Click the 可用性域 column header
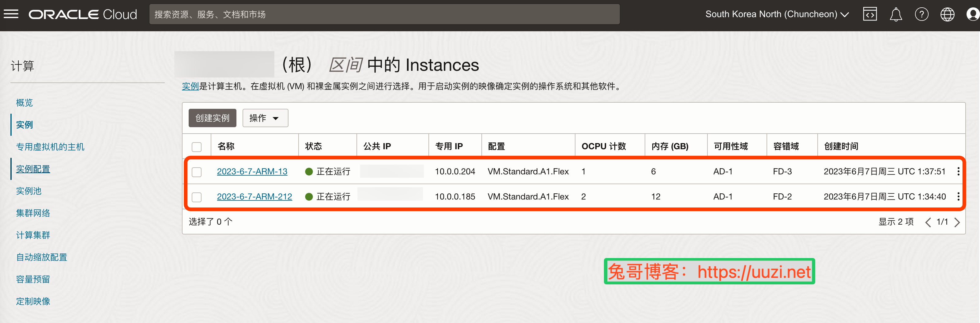 click(x=731, y=146)
